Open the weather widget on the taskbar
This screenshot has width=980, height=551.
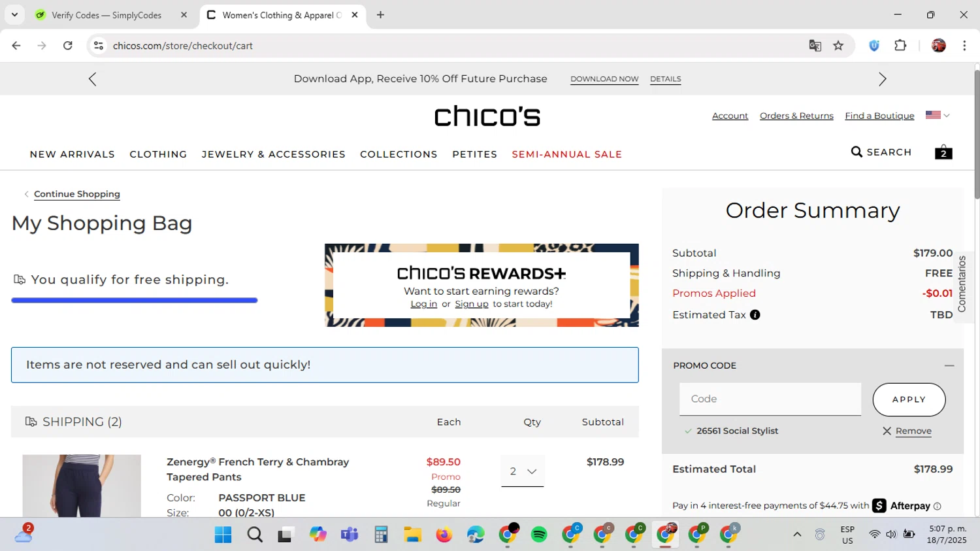(23, 535)
